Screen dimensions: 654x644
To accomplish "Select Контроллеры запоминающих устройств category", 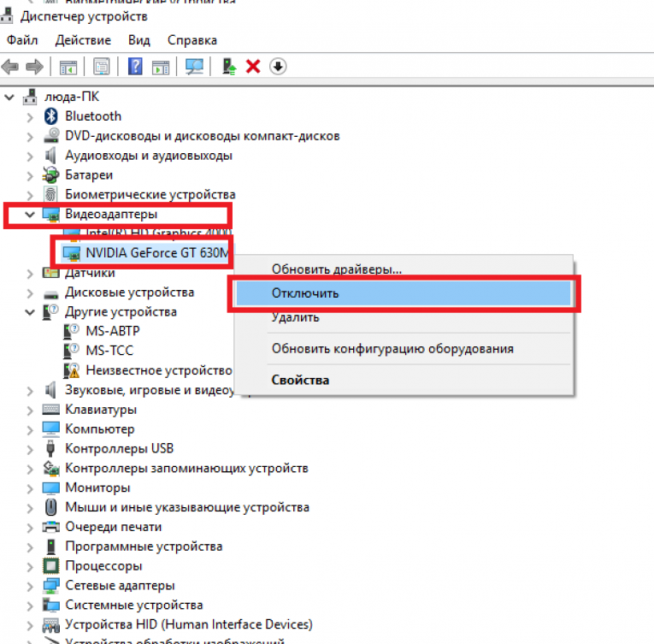I will click(x=186, y=468).
